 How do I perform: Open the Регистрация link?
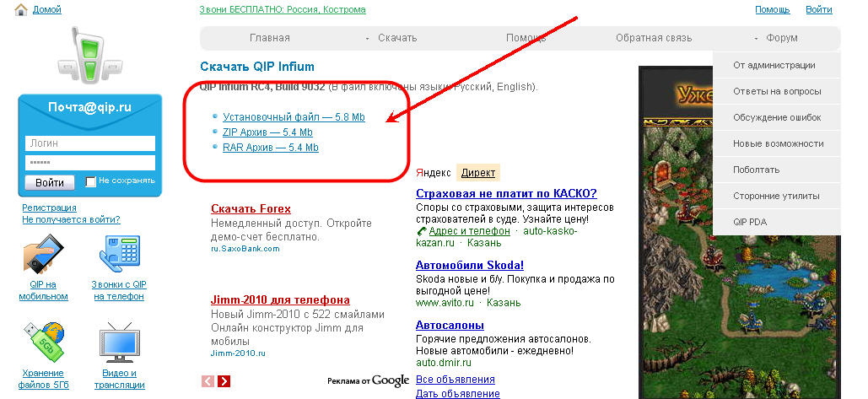(x=49, y=208)
